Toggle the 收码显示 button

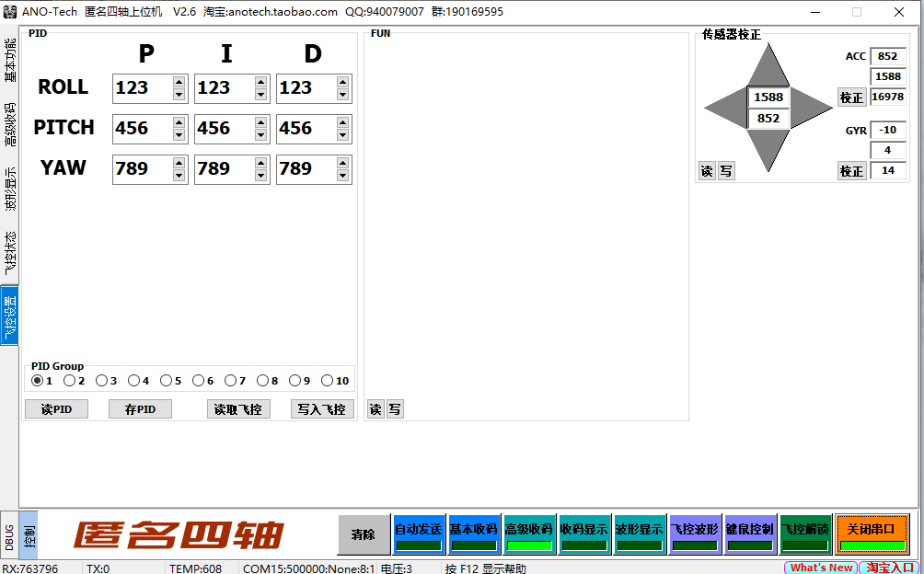pyautogui.click(x=584, y=534)
